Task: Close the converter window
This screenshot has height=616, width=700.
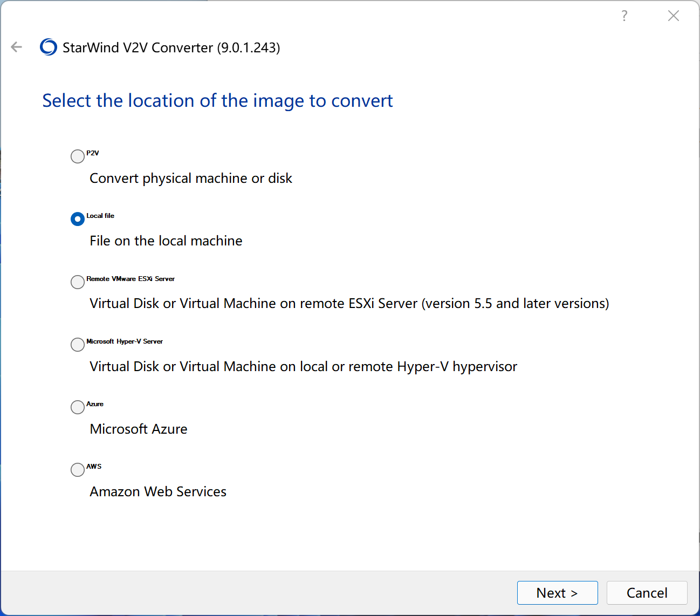Action: (673, 16)
